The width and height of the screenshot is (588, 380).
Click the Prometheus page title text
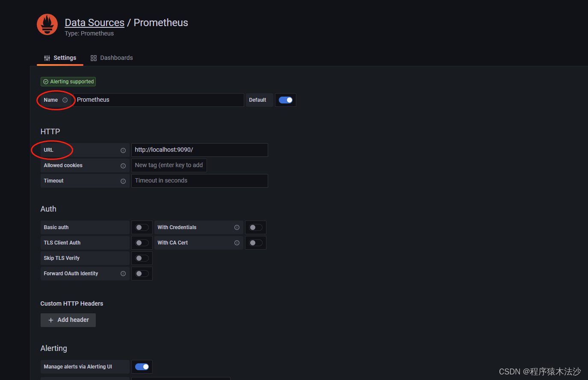point(161,23)
